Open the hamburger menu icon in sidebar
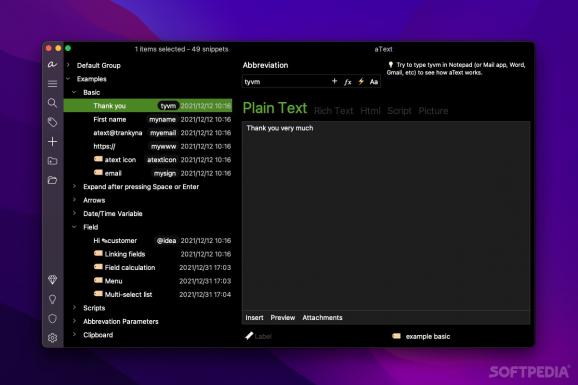The image size is (578, 385). [52, 84]
